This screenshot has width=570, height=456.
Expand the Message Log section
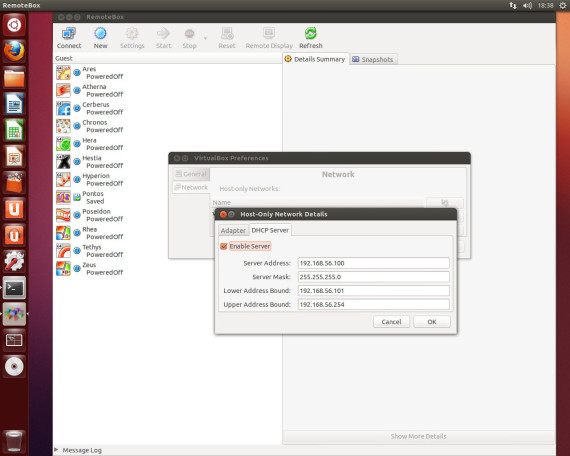[56, 450]
